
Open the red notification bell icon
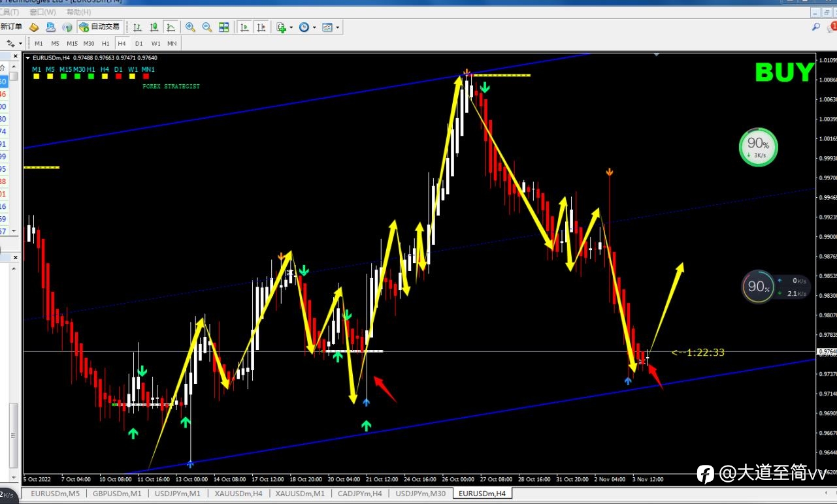832,27
